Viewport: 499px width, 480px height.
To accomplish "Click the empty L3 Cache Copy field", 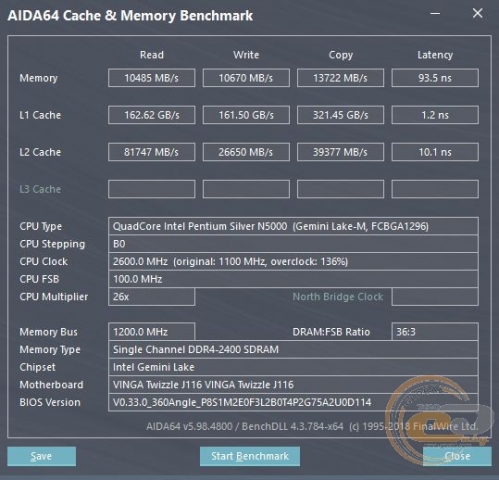I will pos(340,189).
